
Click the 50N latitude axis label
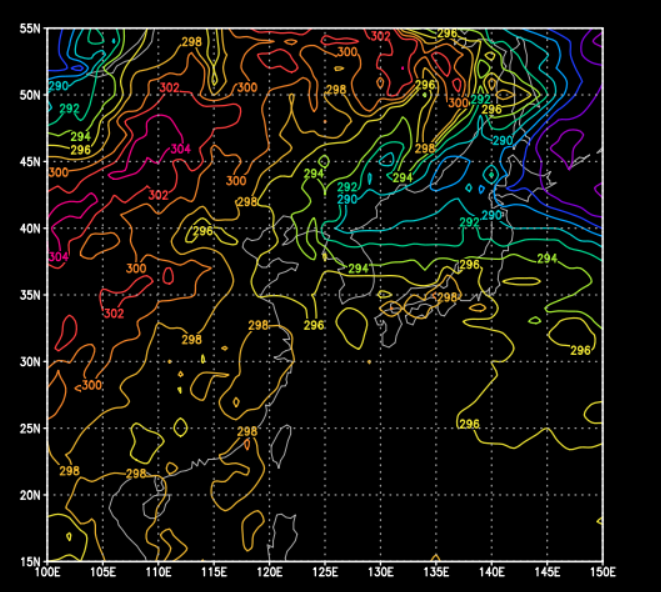click(x=29, y=95)
